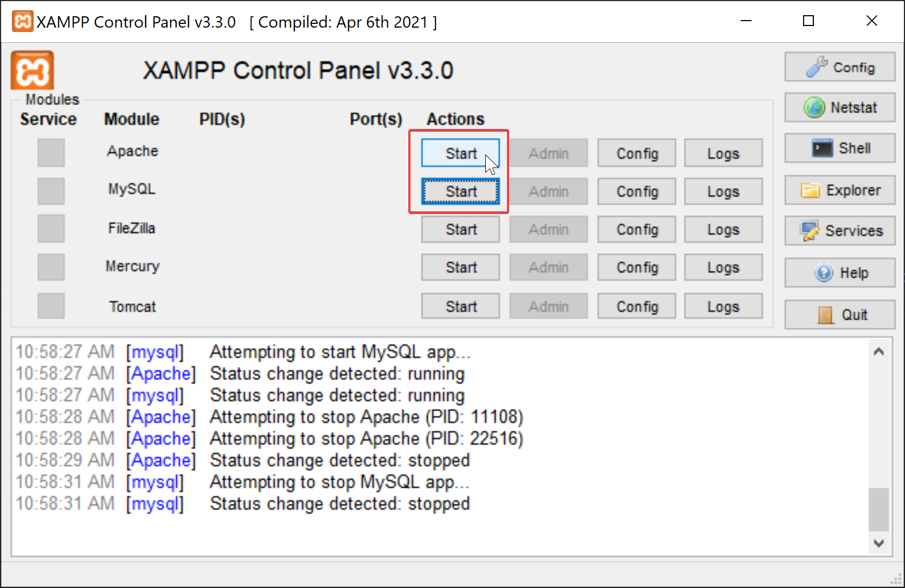This screenshot has height=588, width=905.
Task: Launch Shell via the terminal icon button
Action: click(x=839, y=148)
